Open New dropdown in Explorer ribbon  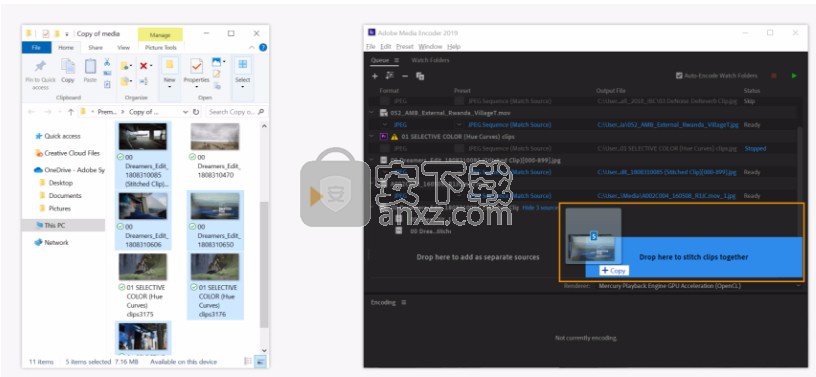tap(170, 73)
